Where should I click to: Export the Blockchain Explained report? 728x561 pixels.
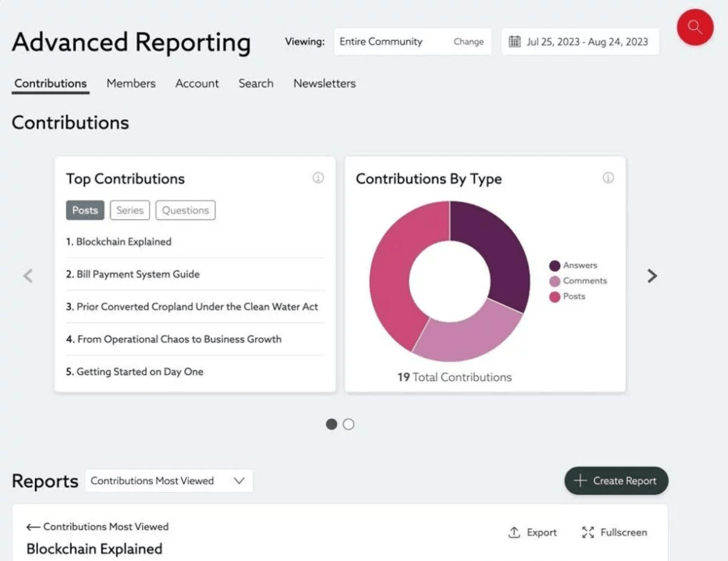[x=533, y=532]
